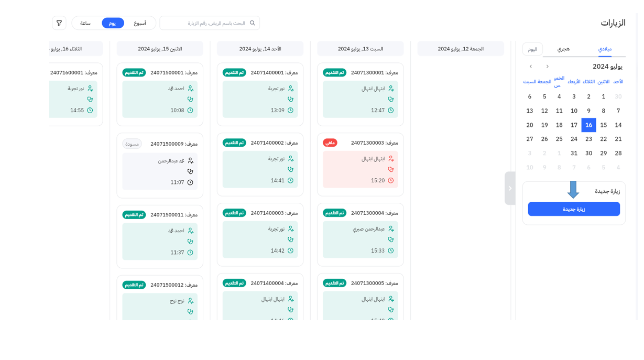Select date 22 in the July calendar
Viewport: 644px width, 360px height.
coord(604,139)
